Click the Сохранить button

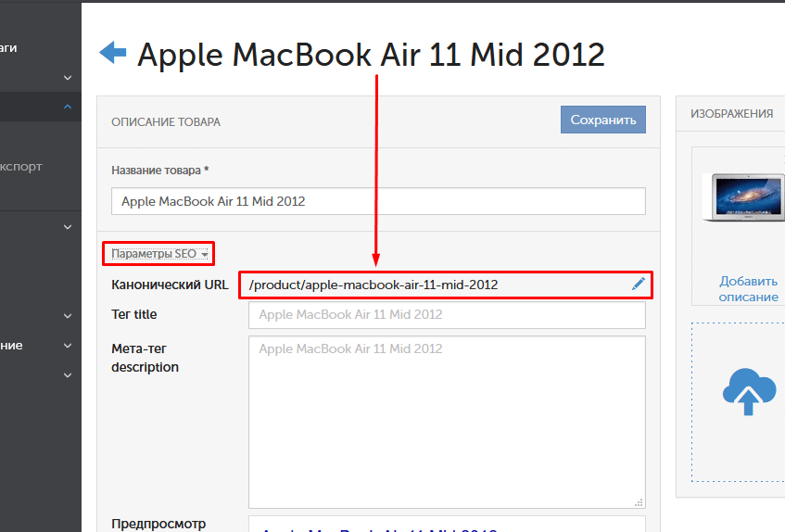(x=602, y=120)
